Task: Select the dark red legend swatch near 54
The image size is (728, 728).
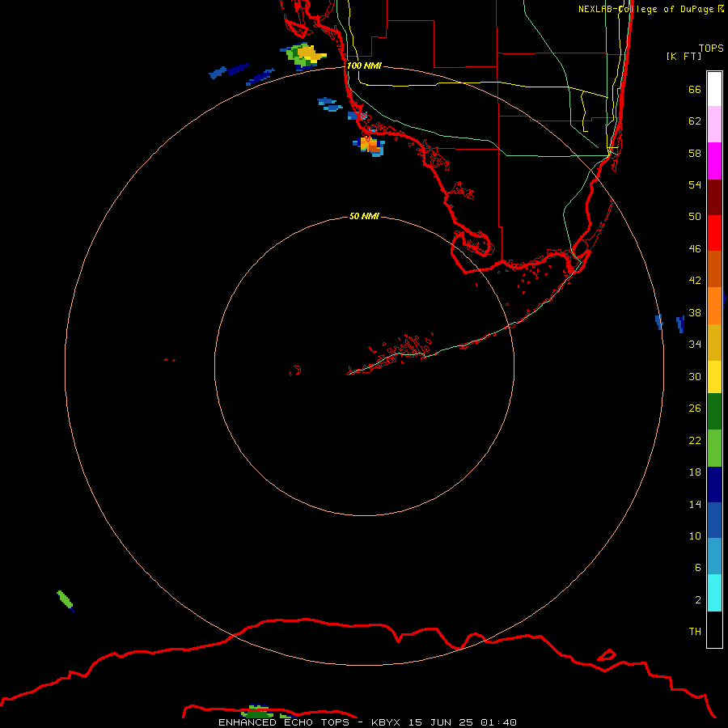Action: [714, 197]
